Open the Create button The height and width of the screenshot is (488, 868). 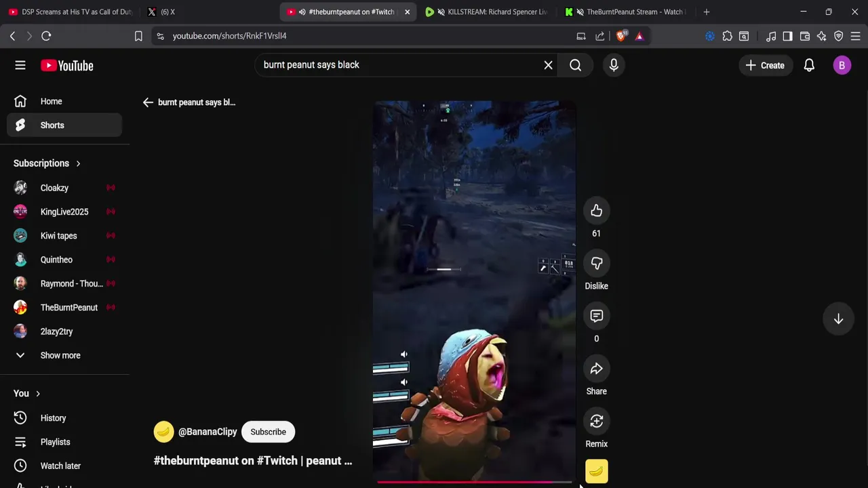coord(765,66)
